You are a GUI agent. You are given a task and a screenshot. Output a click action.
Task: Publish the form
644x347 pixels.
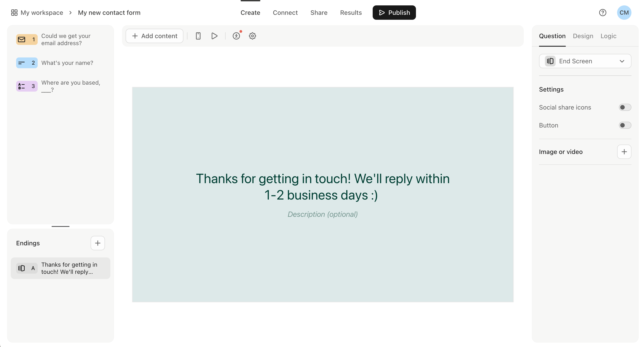(x=394, y=13)
